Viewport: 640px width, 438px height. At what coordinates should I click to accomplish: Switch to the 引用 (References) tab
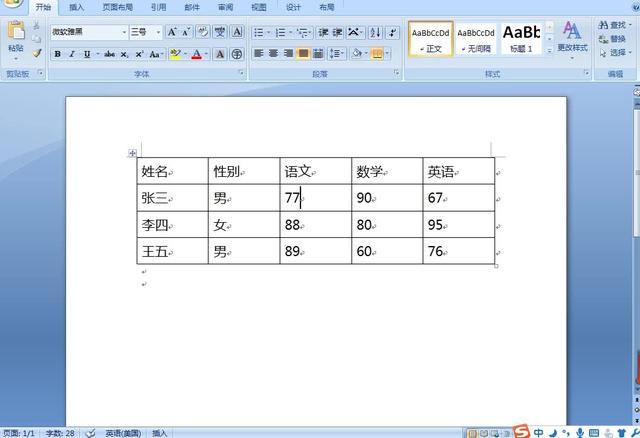pyautogui.click(x=158, y=7)
